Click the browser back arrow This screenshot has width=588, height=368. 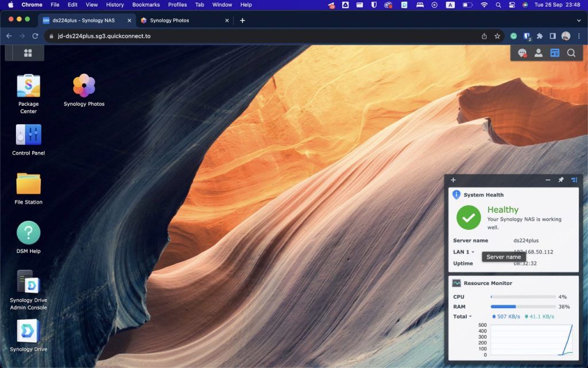pyautogui.click(x=9, y=36)
